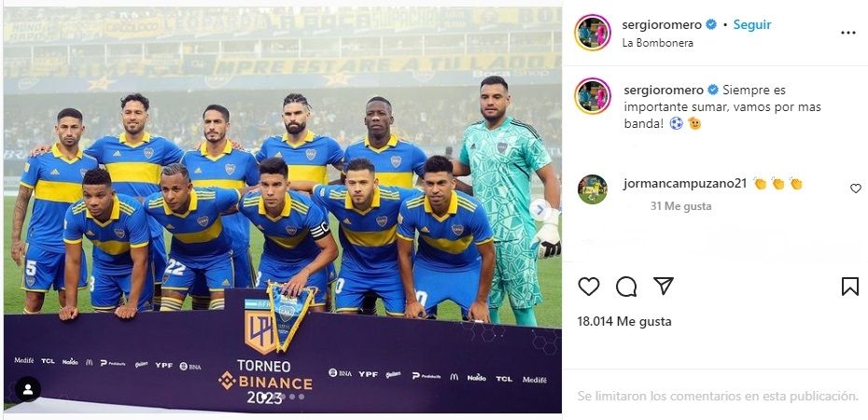
Task: View the 18.014 Me gusta likes list
Action: tap(623, 321)
